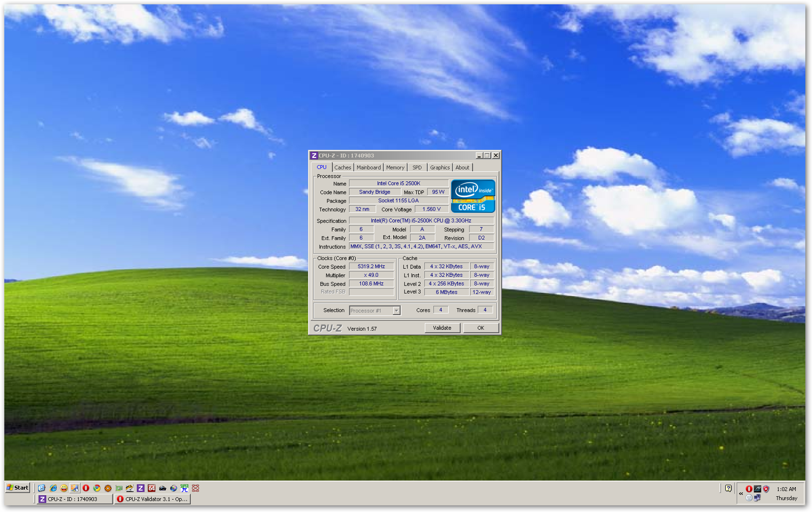The image size is (812, 512).
Task: Click the specification field with i5-2500K 3.30GHz
Action: click(421, 221)
